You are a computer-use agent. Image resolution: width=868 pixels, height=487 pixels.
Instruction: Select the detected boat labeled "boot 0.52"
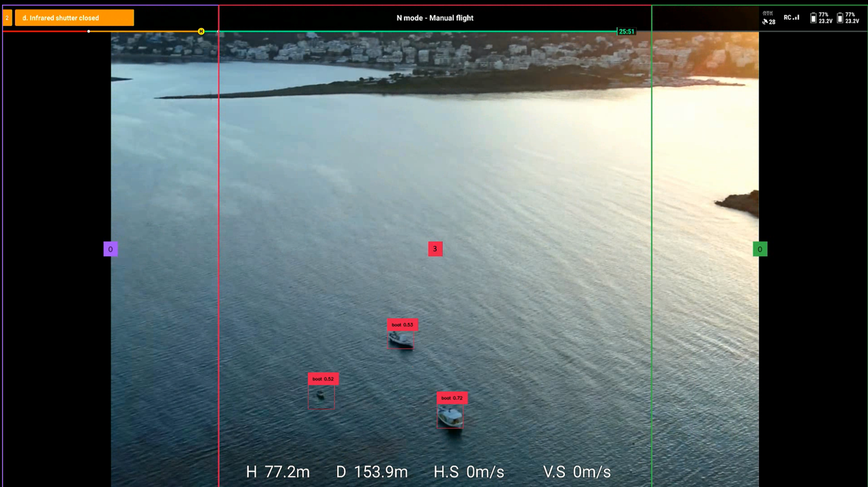tap(321, 397)
